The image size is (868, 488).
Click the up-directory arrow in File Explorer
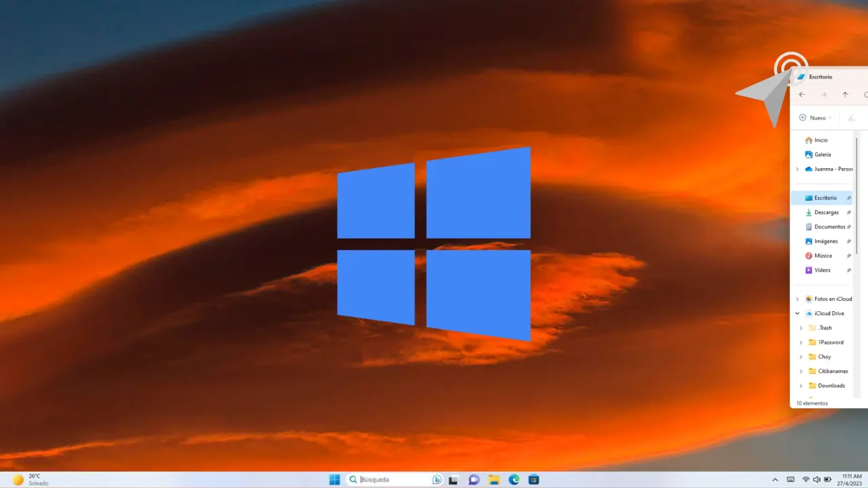coord(845,95)
